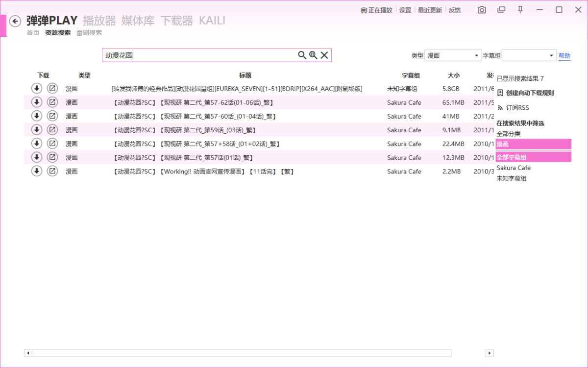The width and height of the screenshot is (588, 368).
Task: Click the horizontal scrollbar right arrow
Action: pyautogui.click(x=490, y=353)
